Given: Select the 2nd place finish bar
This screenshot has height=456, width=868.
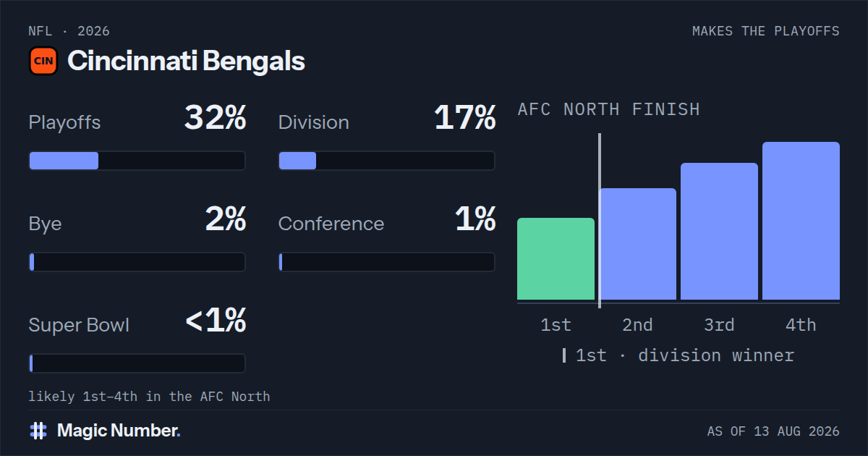Looking at the screenshot, I should [637, 244].
